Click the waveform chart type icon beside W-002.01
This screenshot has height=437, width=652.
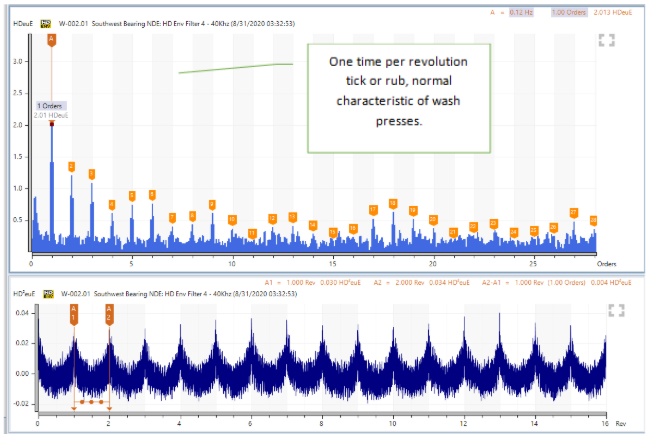tap(47, 295)
